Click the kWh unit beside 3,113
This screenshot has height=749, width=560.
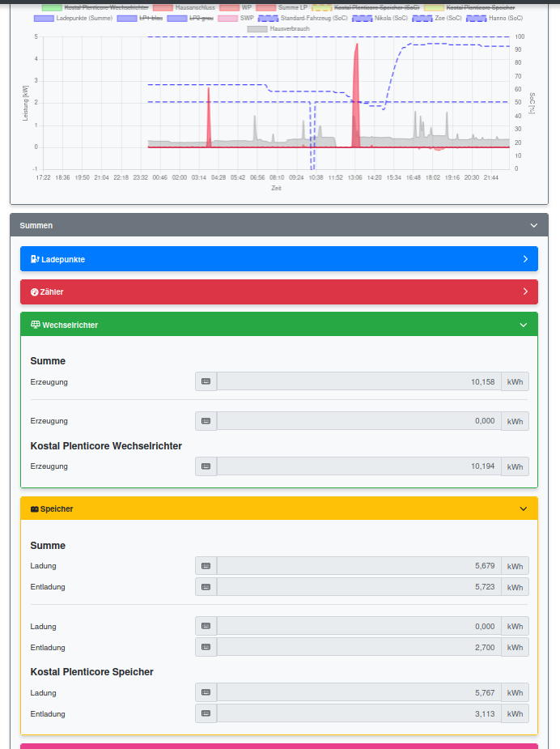[515, 713]
